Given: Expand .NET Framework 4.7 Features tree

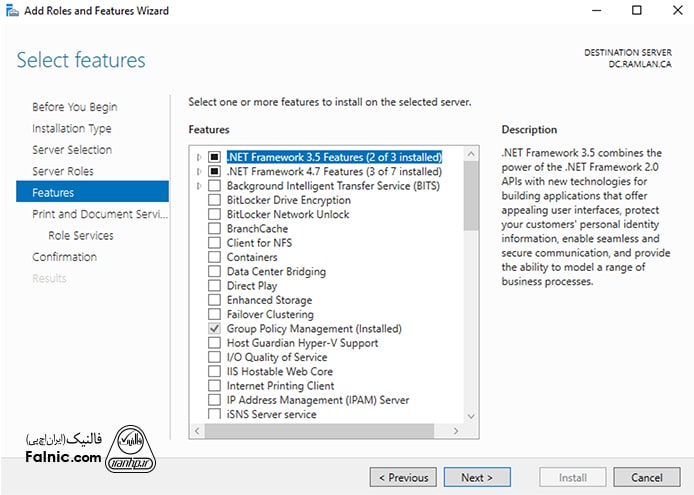Looking at the screenshot, I should point(200,172).
